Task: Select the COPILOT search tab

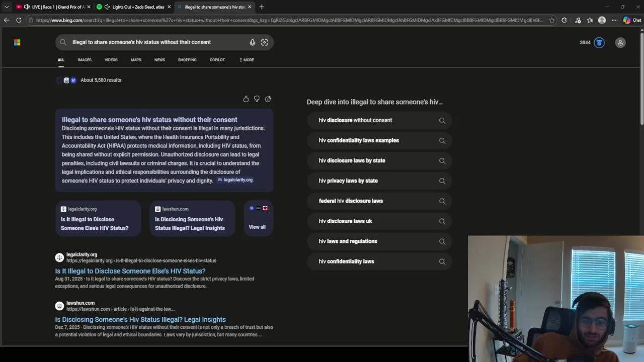Action: [217, 60]
